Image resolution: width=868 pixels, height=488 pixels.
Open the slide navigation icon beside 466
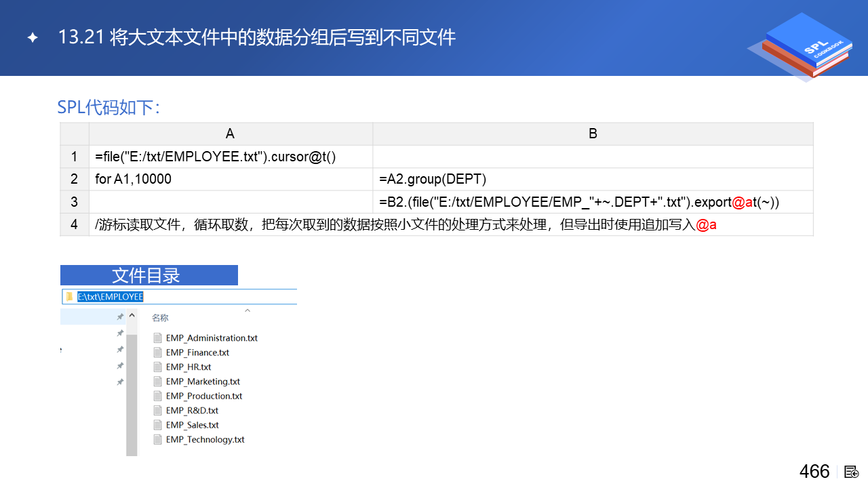852,472
